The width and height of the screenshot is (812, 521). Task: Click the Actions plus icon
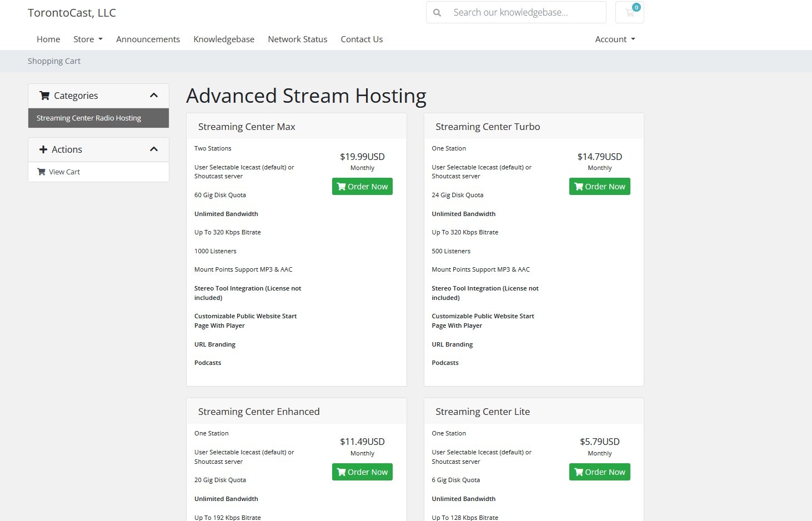coord(43,149)
